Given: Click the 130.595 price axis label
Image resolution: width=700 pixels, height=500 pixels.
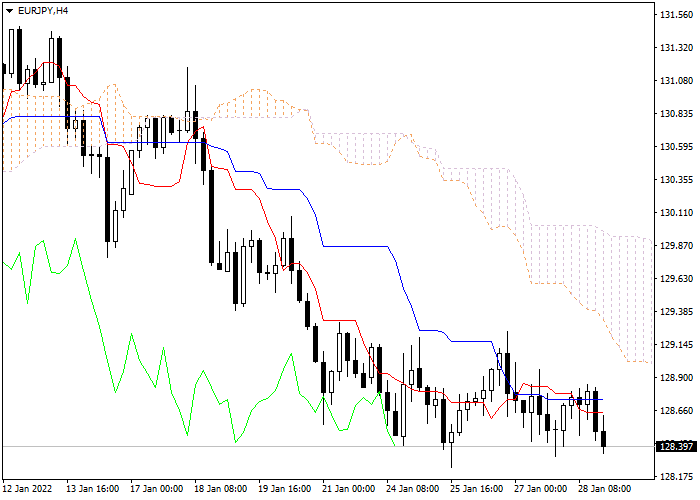Looking at the screenshot, I should pos(676,147).
